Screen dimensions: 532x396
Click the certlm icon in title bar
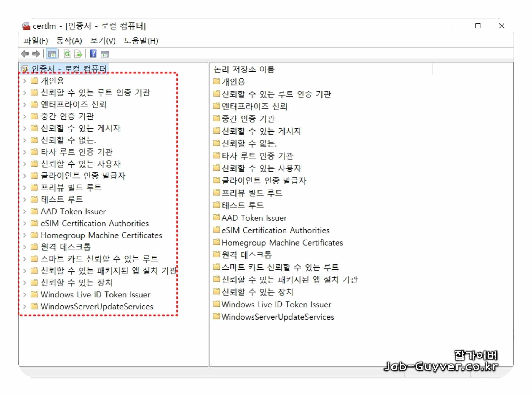pos(26,26)
